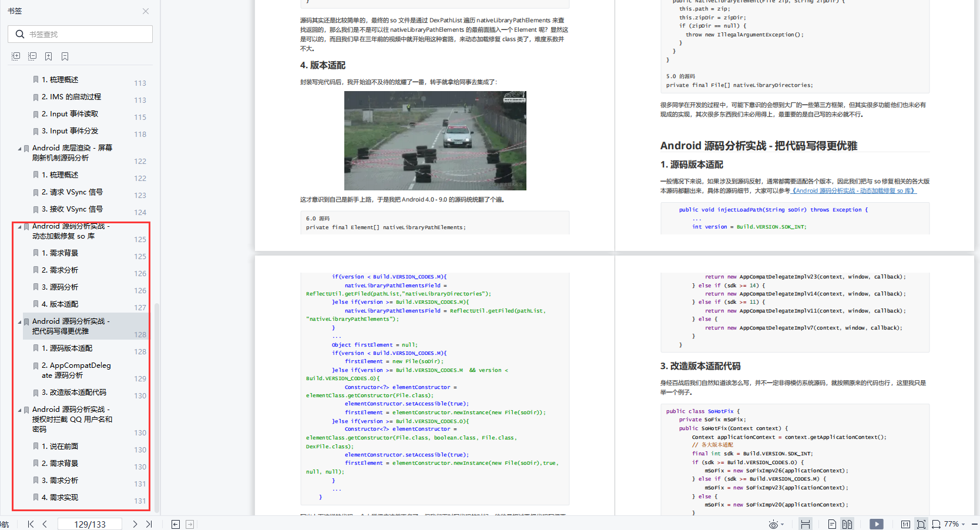Open bookmark '2. AppCompatDelegate 源码分析'
Image resolution: width=980 pixels, height=530 pixels.
pyautogui.click(x=76, y=370)
